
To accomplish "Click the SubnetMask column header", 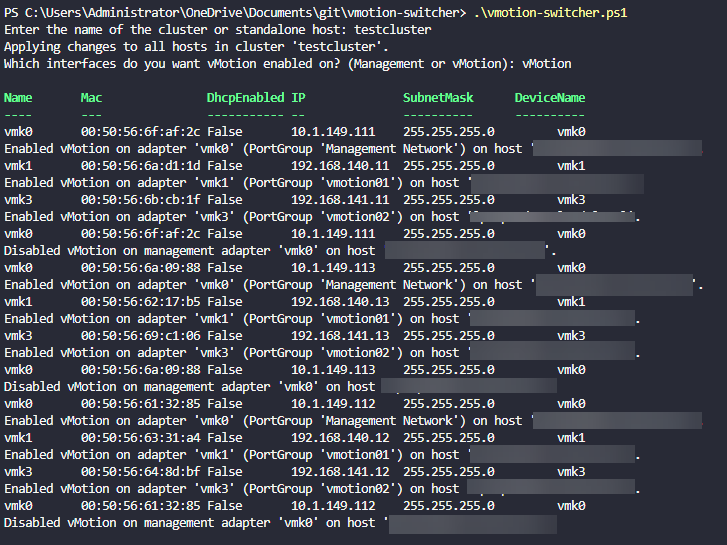I will (x=438, y=98).
